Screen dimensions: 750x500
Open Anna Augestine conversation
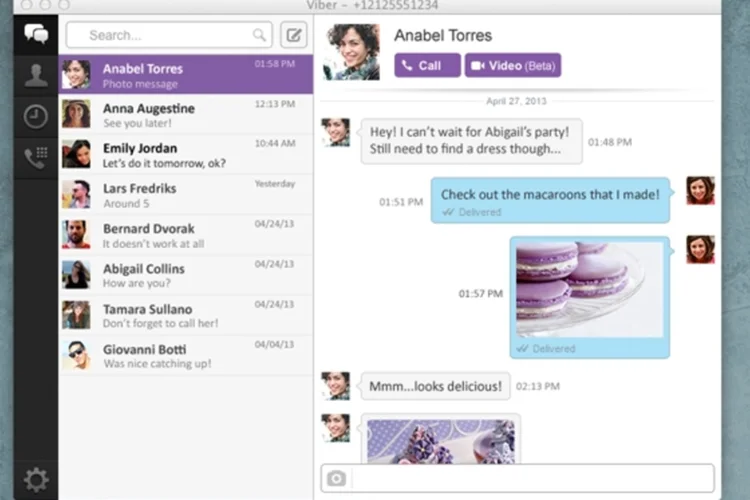pyautogui.click(x=186, y=114)
